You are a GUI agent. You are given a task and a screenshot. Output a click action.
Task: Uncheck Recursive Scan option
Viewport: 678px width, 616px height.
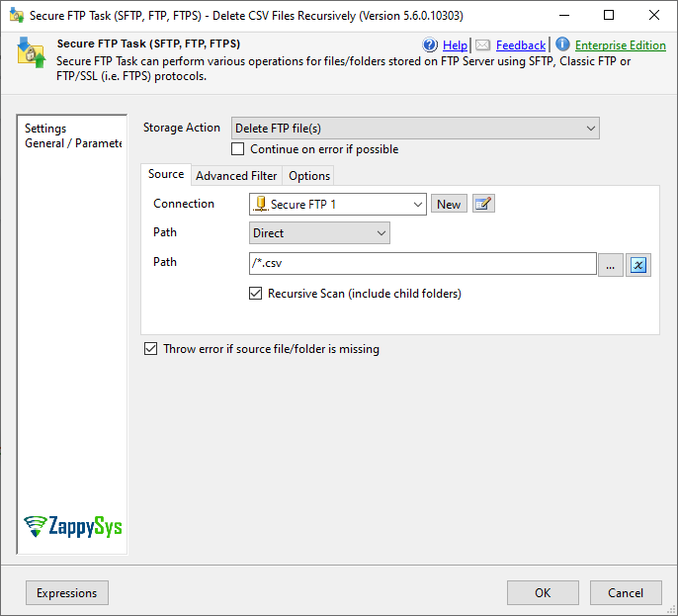[256, 294]
